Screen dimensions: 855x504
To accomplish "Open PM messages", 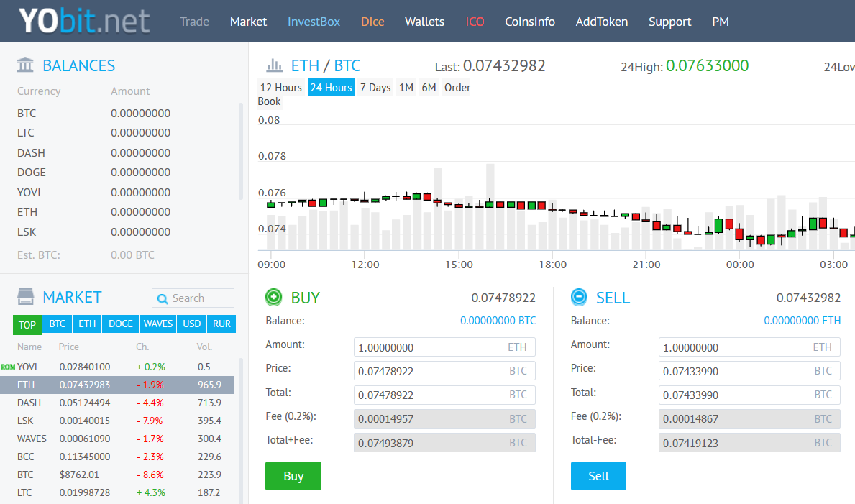I will pyautogui.click(x=721, y=22).
